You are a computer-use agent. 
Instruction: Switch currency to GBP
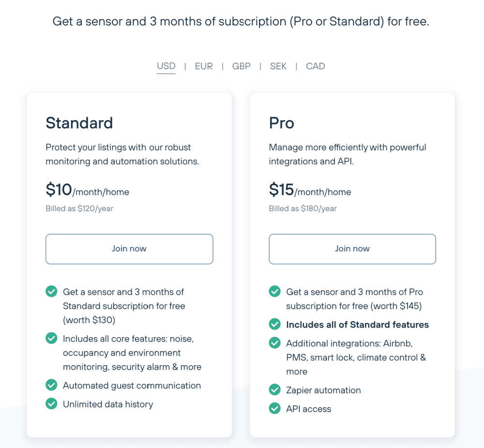click(x=242, y=66)
